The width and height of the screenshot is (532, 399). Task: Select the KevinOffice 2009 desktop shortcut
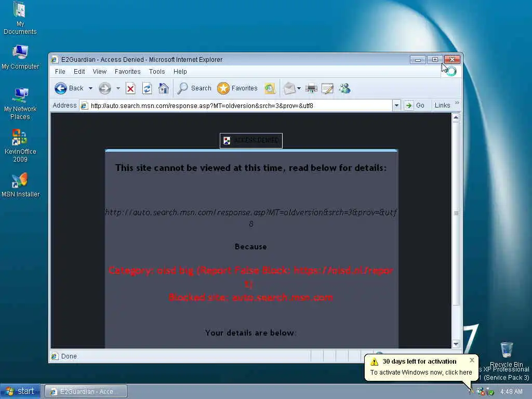[x=20, y=146]
